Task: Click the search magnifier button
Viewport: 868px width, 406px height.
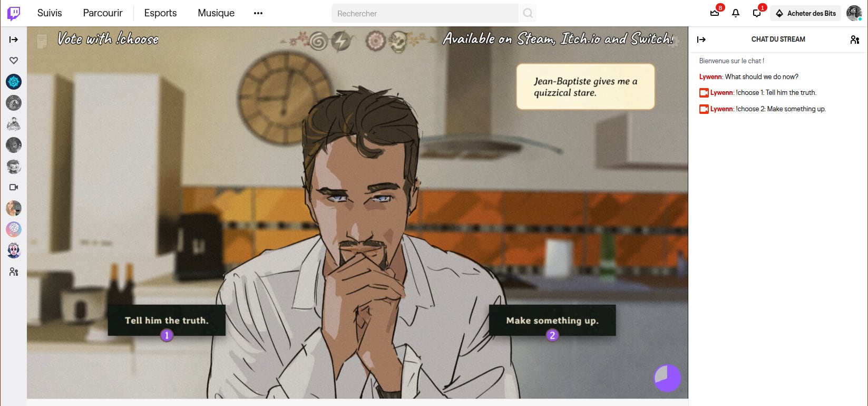Action: (528, 13)
